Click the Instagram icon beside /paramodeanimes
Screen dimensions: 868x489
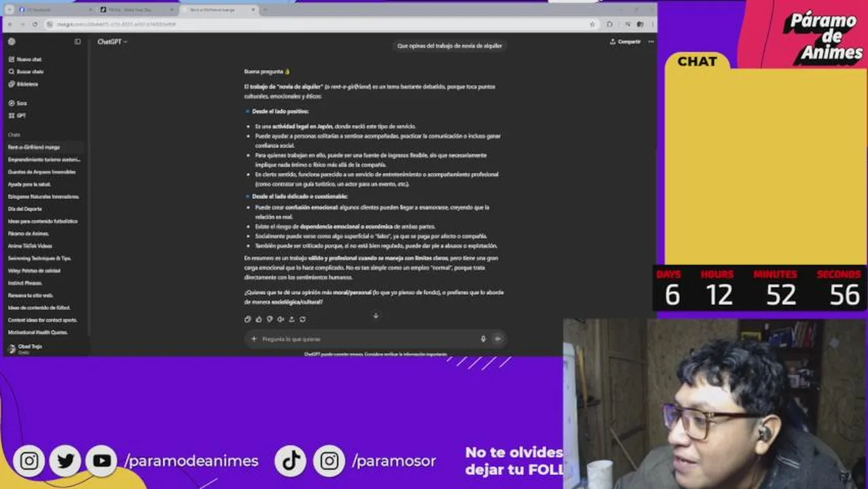tap(29, 461)
